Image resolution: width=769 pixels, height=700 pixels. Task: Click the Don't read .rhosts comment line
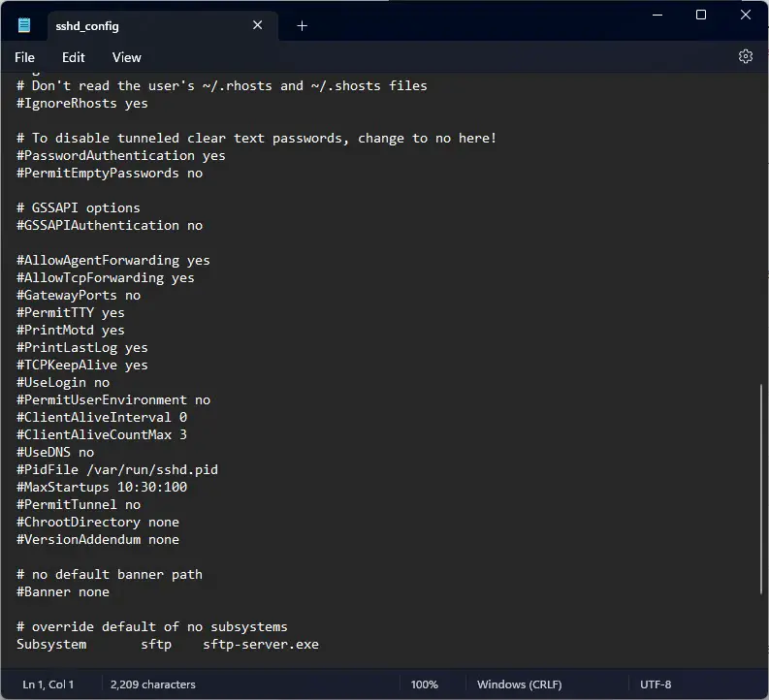222,85
